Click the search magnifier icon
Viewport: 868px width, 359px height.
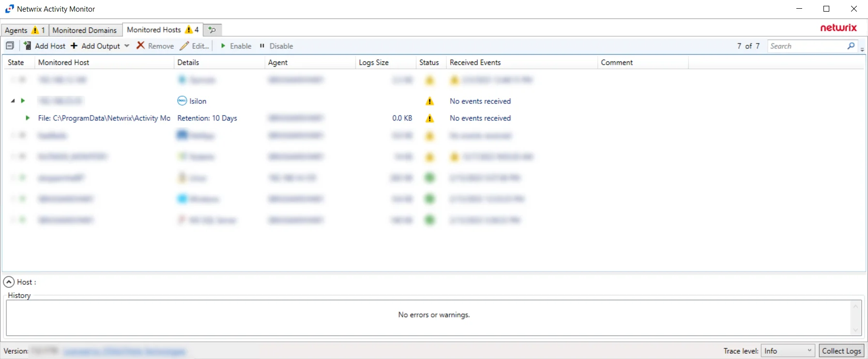tap(851, 46)
